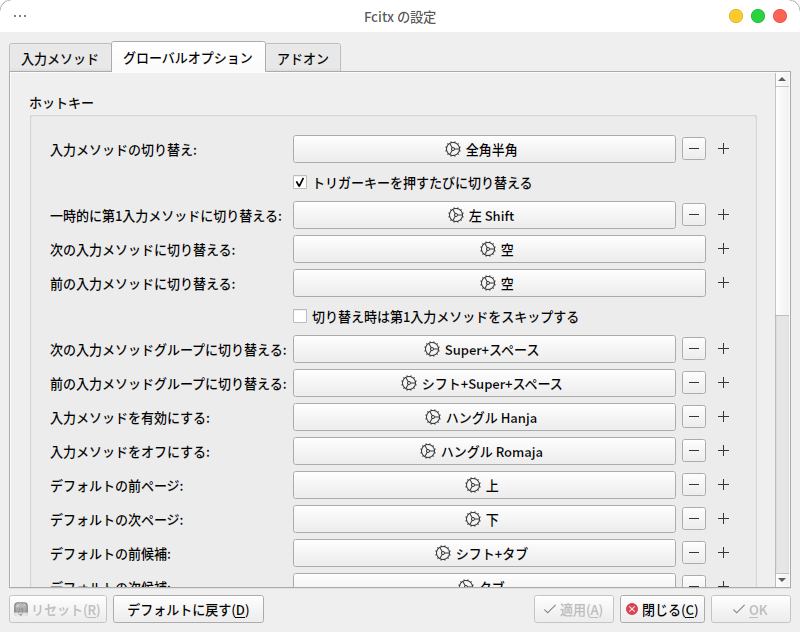This screenshot has height=632, width=800.
Task: Click the デフォルトに戻す button
Action: (x=188, y=609)
